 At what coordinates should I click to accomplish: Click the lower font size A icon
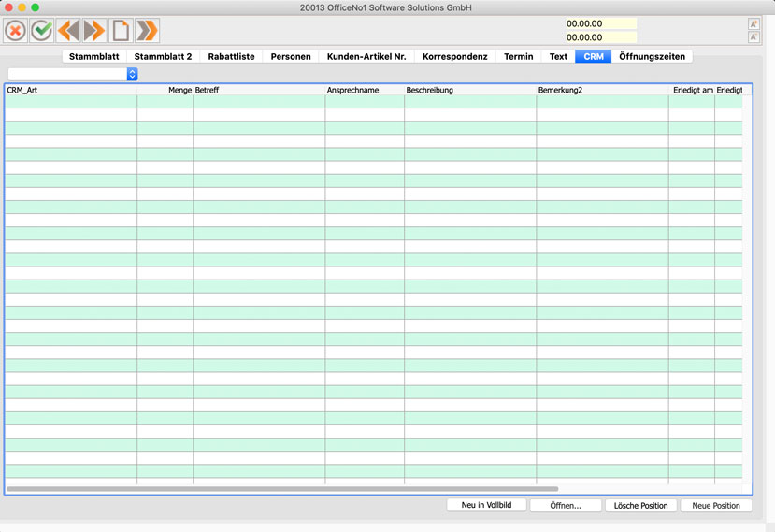[753, 37]
